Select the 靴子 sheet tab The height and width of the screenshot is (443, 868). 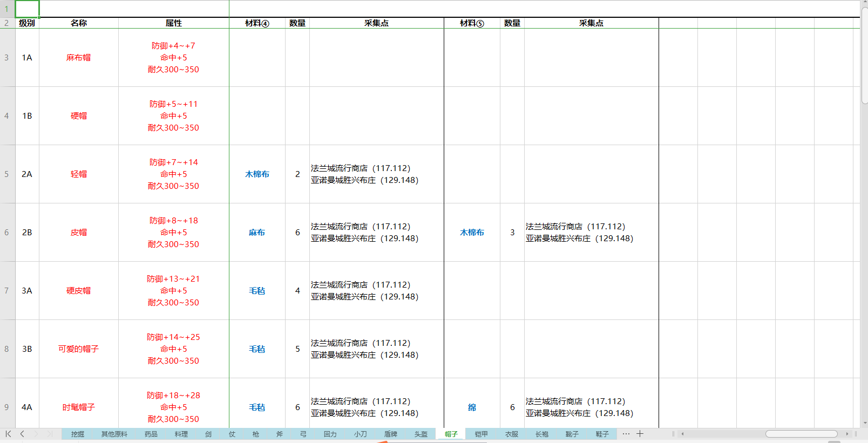point(572,434)
